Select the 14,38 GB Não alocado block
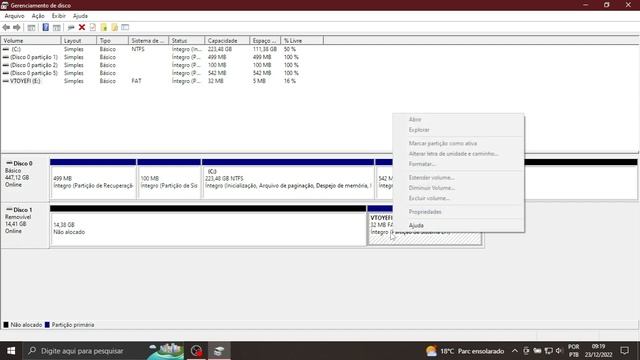Screen dimensions: 640x360 point(208,226)
